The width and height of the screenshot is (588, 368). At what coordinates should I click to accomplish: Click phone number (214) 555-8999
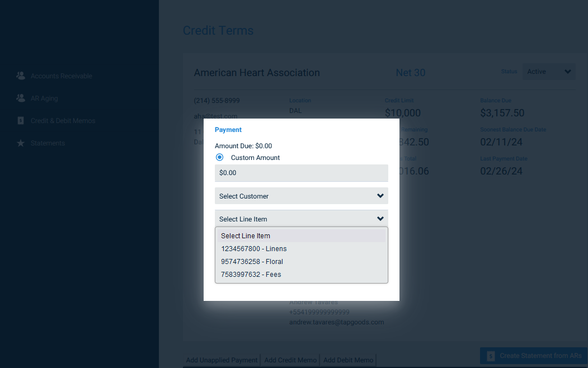217,101
